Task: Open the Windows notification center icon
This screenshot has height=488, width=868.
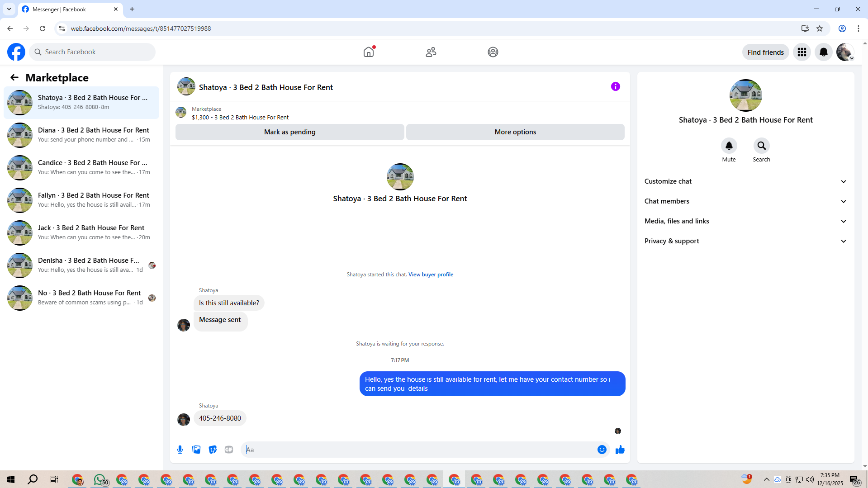Action: coord(854,479)
